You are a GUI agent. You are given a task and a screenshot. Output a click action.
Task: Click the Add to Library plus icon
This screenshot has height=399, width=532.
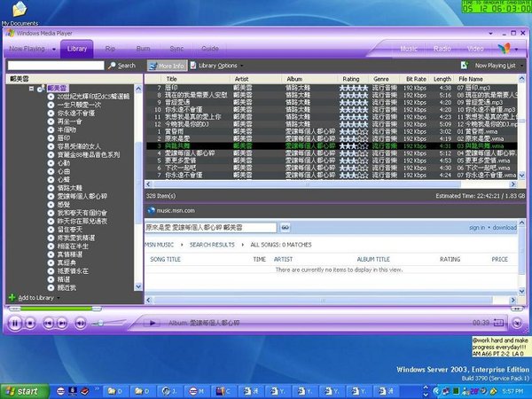(x=12, y=298)
